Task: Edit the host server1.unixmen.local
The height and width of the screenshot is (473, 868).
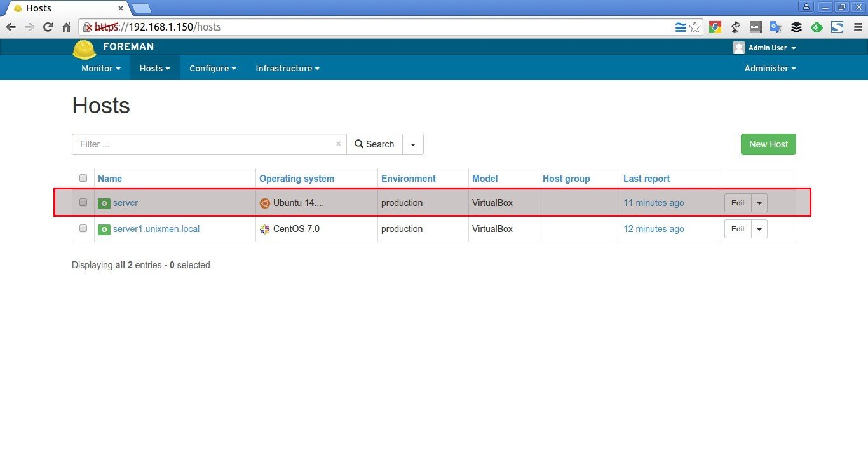Action: (738, 229)
